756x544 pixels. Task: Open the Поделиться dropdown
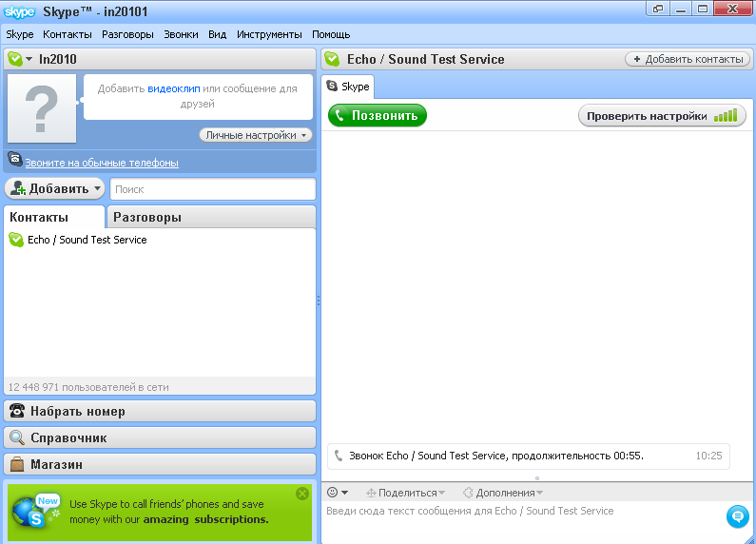[405, 493]
